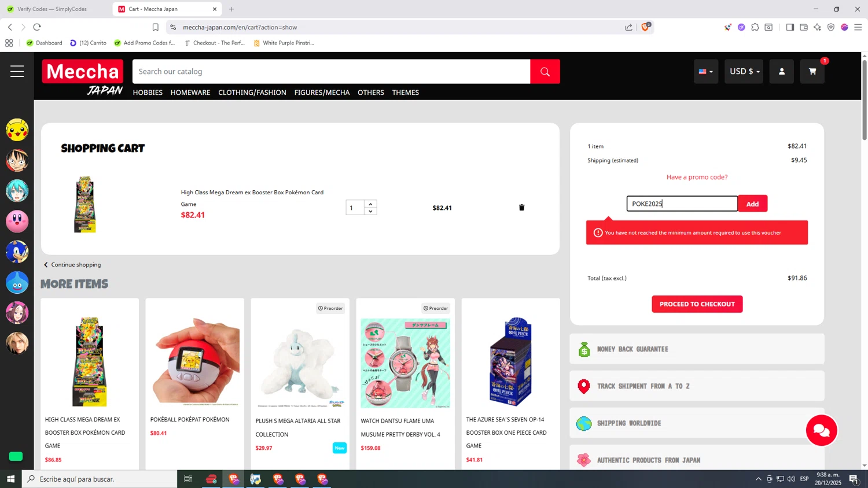This screenshot has width=868, height=488.
Task: Open the Dashboard bookmark
Action: [x=45, y=43]
